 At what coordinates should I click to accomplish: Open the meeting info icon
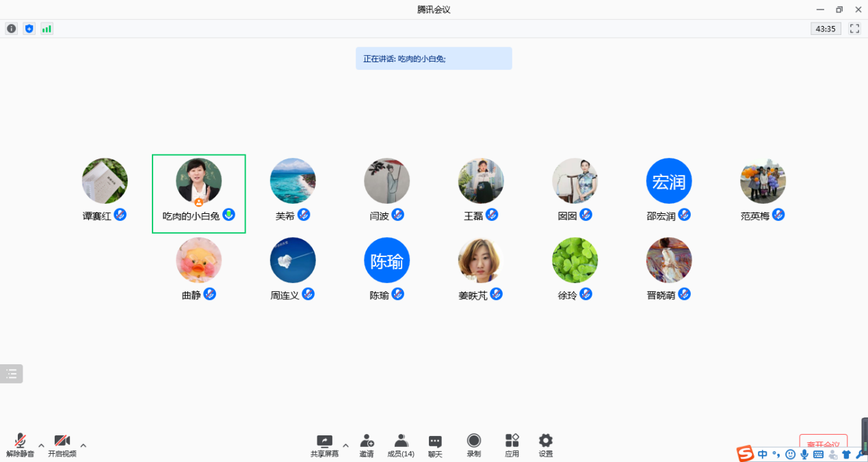tap(12, 29)
